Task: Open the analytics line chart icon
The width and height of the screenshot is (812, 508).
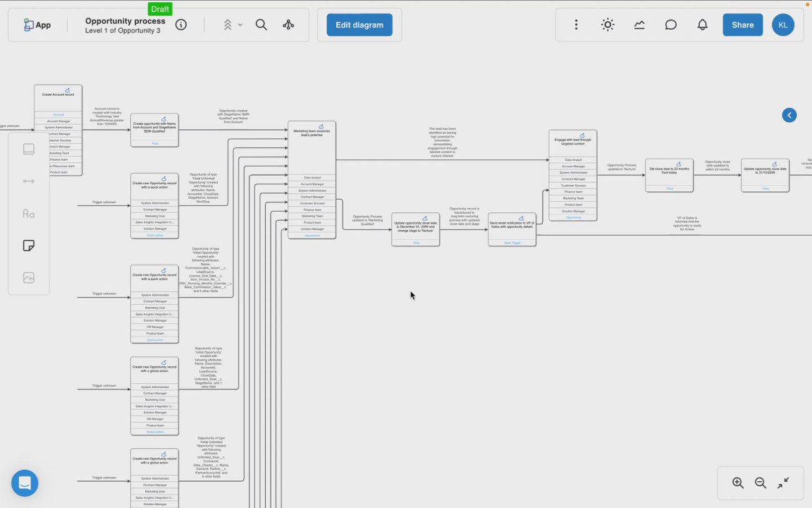Action: 639,25
